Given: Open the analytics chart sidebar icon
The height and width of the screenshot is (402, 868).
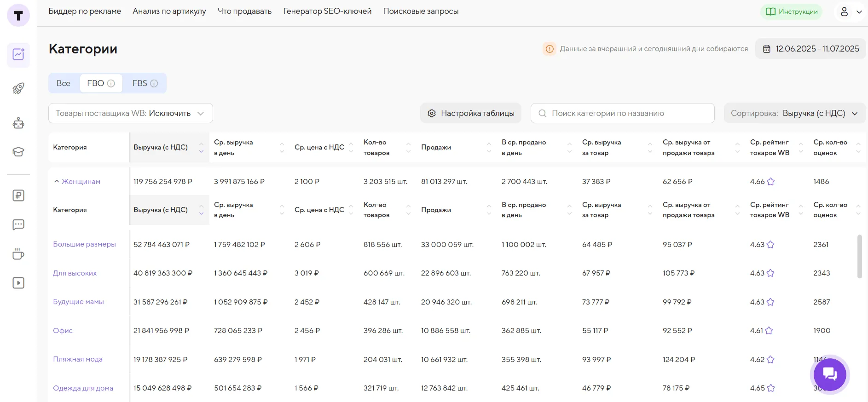Looking at the screenshot, I should point(18,55).
